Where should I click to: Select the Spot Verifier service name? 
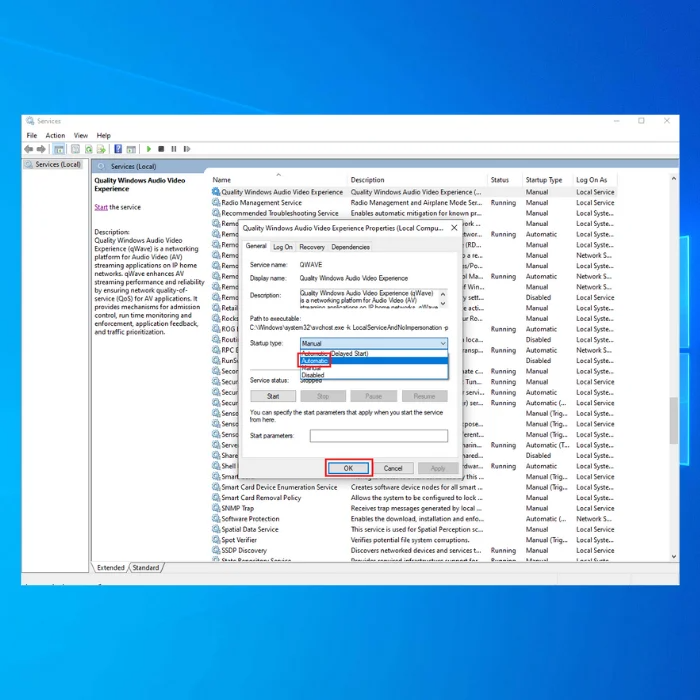click(x=239, y=540)
